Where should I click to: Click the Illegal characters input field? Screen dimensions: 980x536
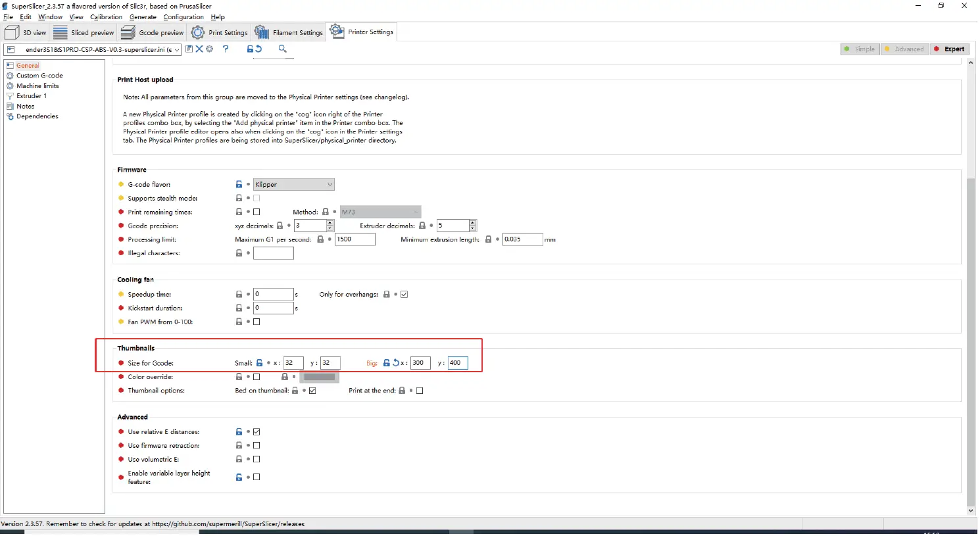(274, 253)
